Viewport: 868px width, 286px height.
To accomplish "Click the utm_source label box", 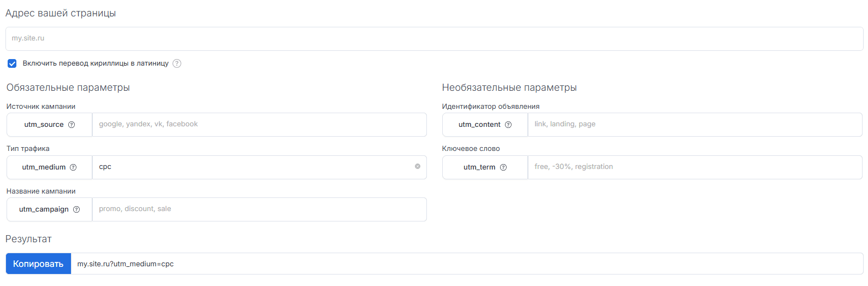I will pos(49,125).
